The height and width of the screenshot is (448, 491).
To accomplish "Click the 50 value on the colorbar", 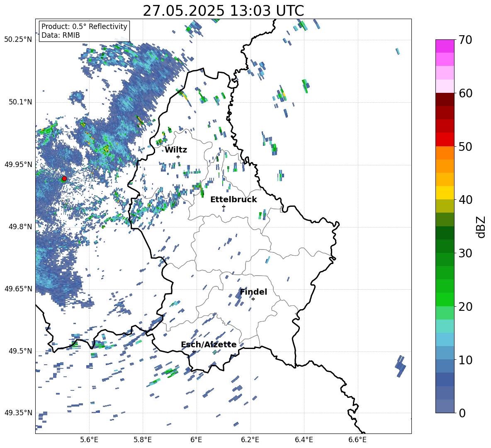I will coord(465,146).
